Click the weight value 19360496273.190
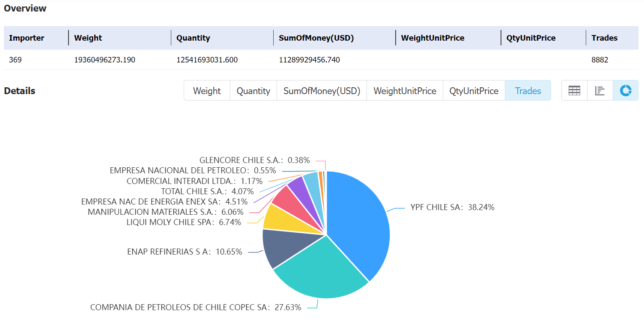Image resolution: width=644 pixels, height=323 pixels. pos(104,60)
